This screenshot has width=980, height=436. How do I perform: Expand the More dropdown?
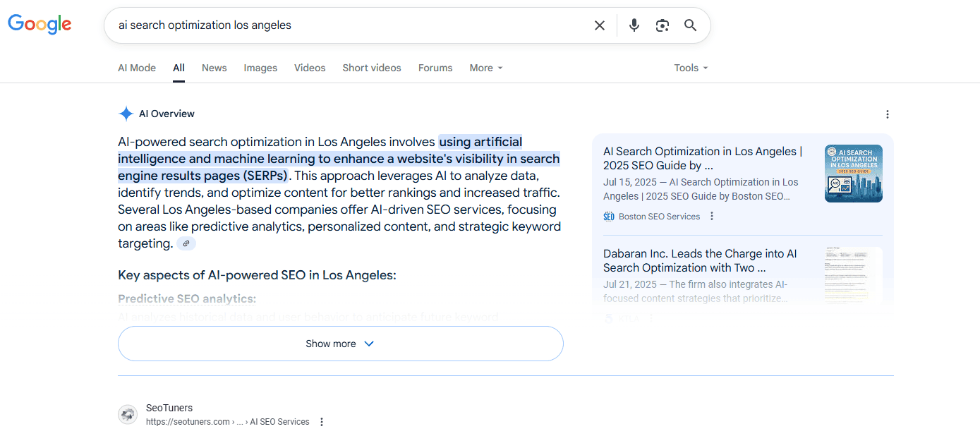(x=486, y=68)
